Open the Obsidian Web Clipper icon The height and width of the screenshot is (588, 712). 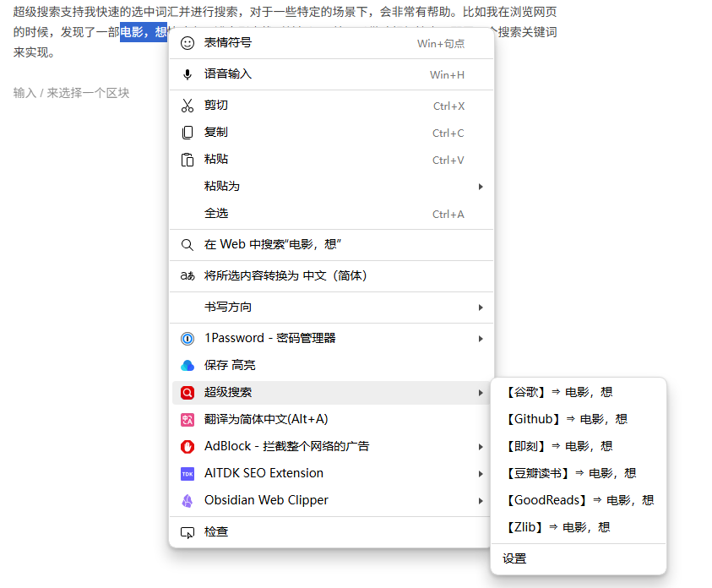pyautogui.click(x=187, y=500)
